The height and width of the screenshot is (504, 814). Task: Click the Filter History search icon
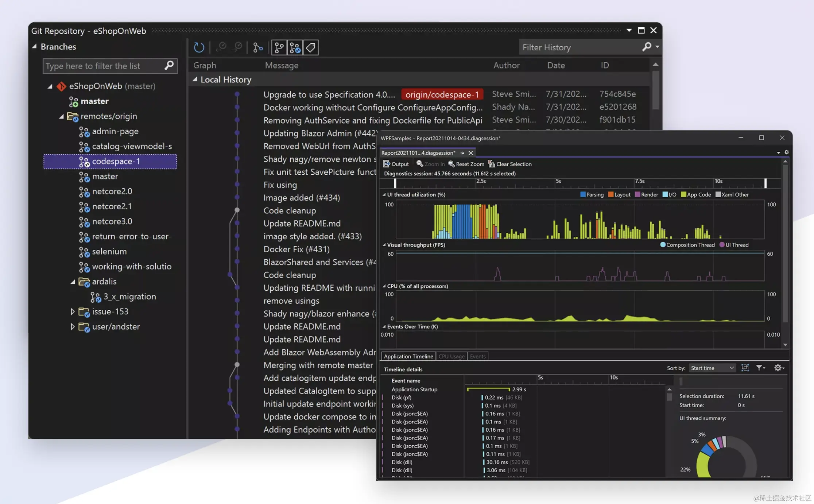pyautogui.click(x=647, y=47)
